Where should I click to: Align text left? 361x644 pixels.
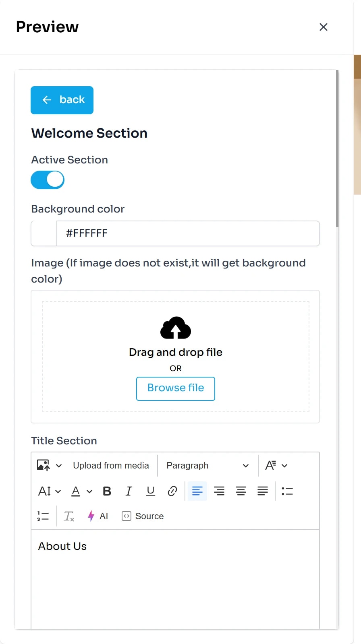197,491
